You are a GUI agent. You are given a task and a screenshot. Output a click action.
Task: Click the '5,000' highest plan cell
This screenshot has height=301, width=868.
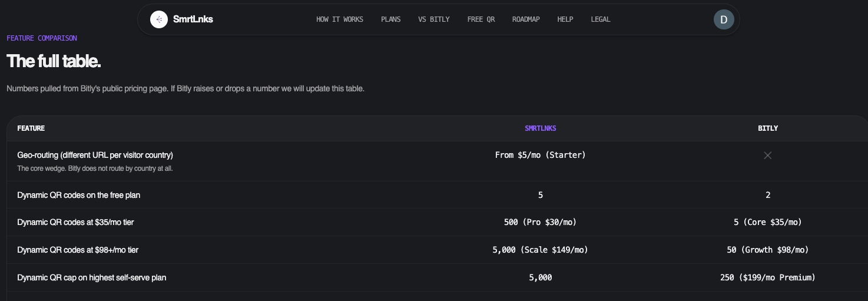click(541, 278)
